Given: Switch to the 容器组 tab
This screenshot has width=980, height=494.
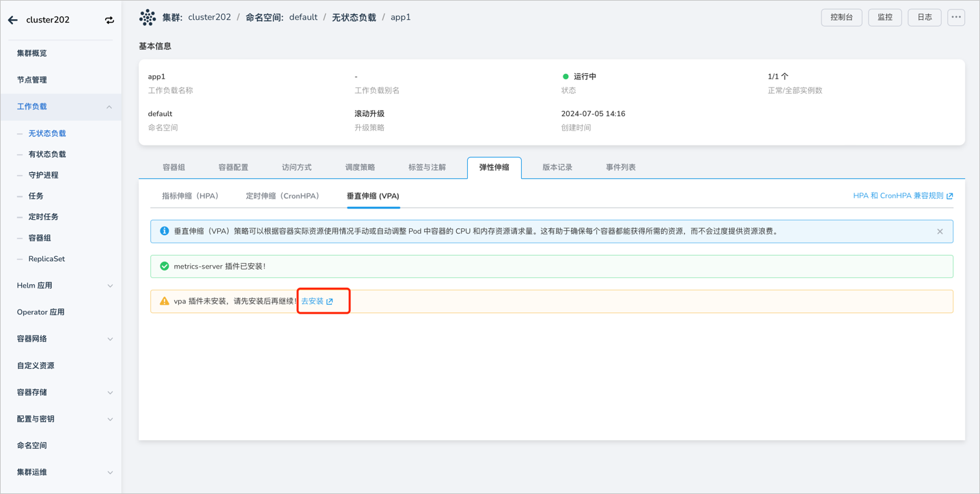Looking at the screenshot, I should 174,167.
